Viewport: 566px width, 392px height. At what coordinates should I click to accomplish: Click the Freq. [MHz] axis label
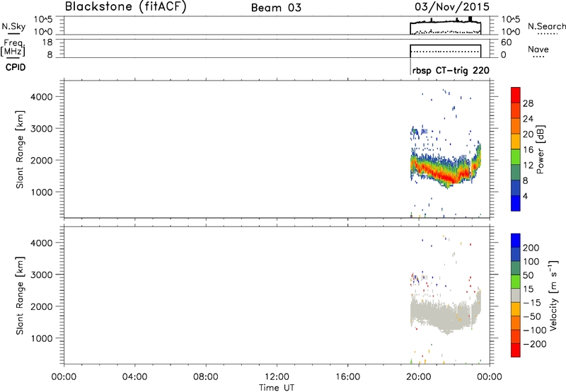point(13,47)
